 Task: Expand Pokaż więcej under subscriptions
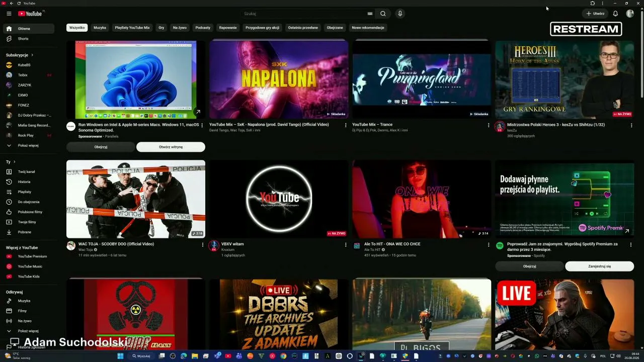(29, 145)
